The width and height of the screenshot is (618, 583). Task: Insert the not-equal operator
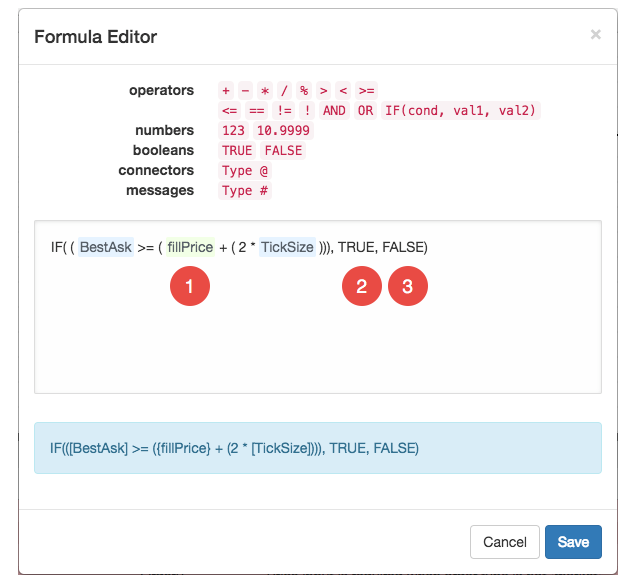click(284, 111)
